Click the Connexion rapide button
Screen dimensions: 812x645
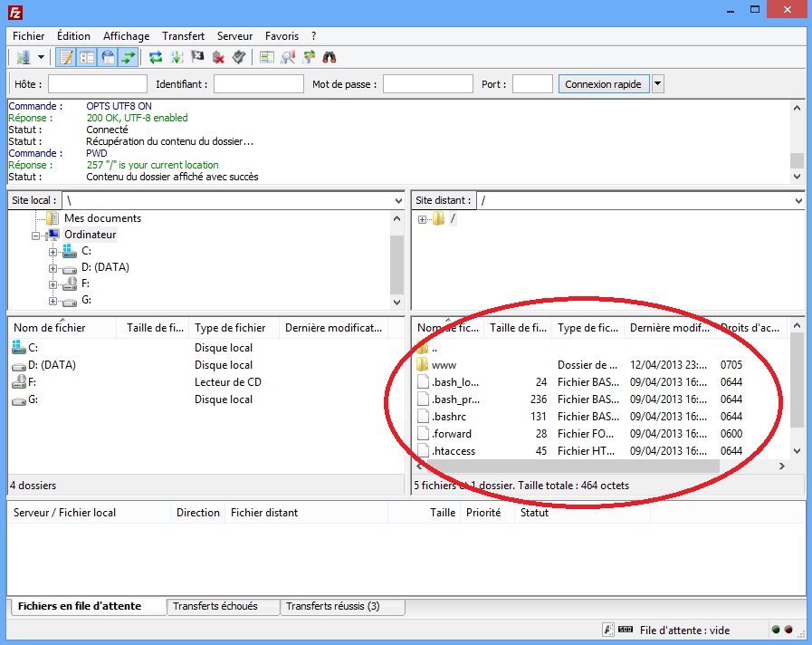click(603, 84)
